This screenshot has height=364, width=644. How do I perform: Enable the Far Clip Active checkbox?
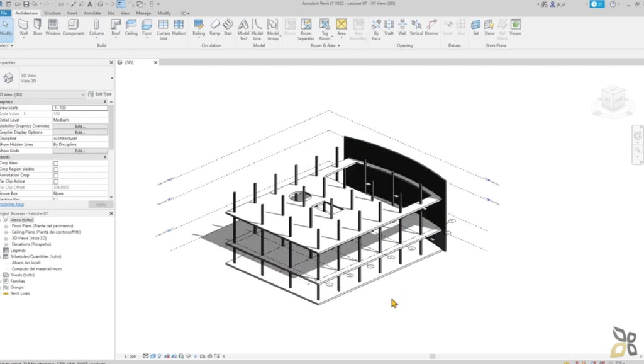click(x=56, y=182)
